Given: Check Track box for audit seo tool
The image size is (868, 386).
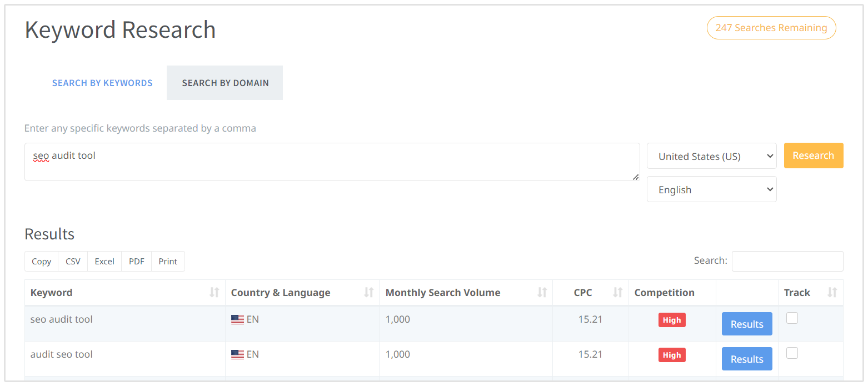Looking at the screenshot, I should pos(792,353).
